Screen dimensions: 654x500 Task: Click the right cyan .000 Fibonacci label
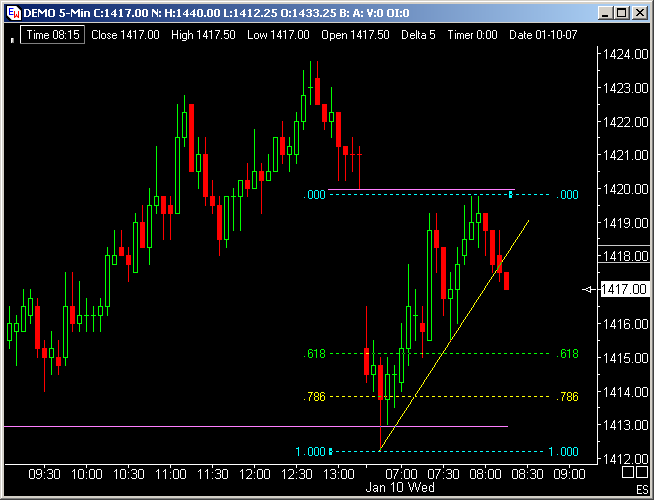coord(567,195)
